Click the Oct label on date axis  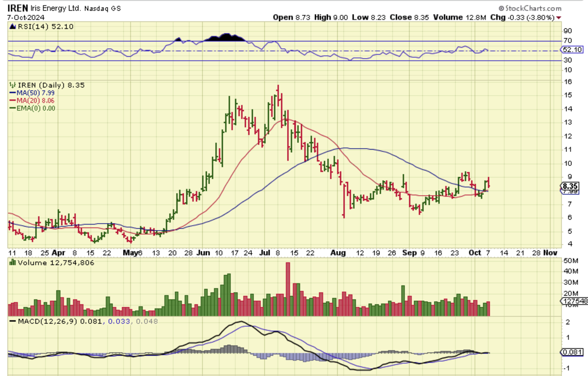pos(475,253)
